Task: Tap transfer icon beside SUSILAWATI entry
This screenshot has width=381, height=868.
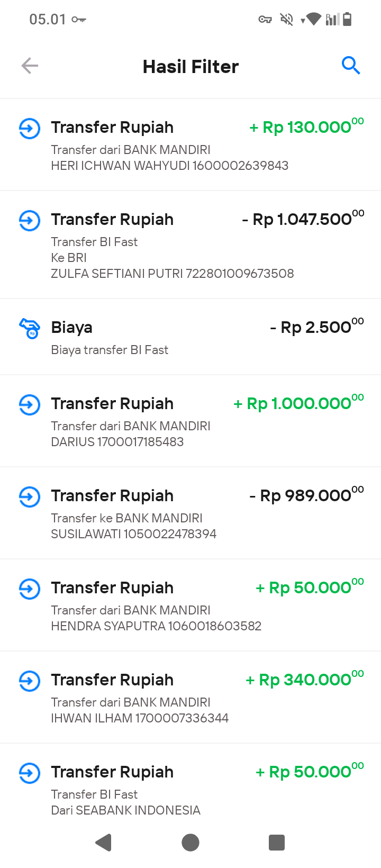Action: pos(30,497)
